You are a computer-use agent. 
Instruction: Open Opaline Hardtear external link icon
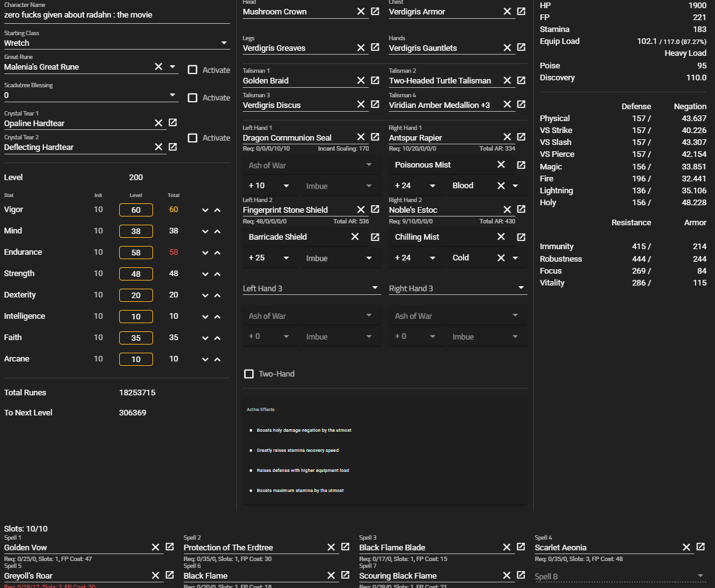click(173, 123)
